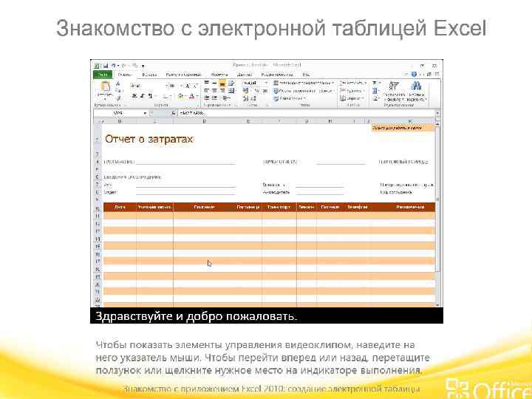Open the Insert cells dropdown

pos(353,83)
